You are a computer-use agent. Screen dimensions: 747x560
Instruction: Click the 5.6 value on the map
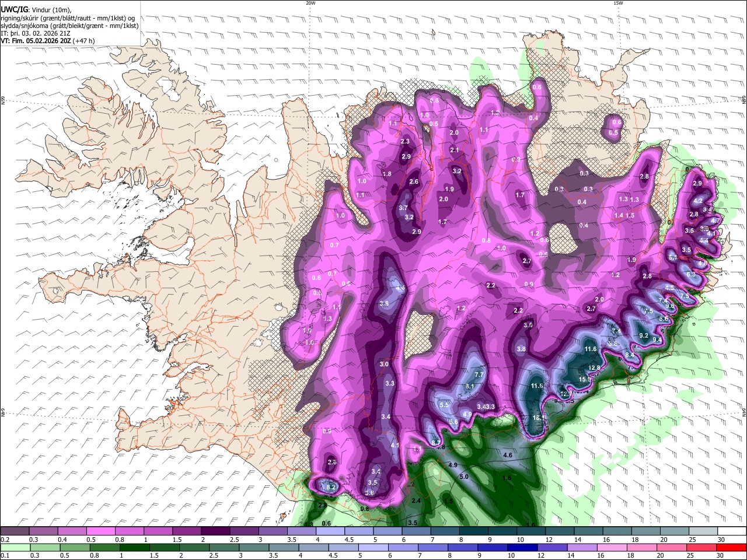(x=453, y=422)
